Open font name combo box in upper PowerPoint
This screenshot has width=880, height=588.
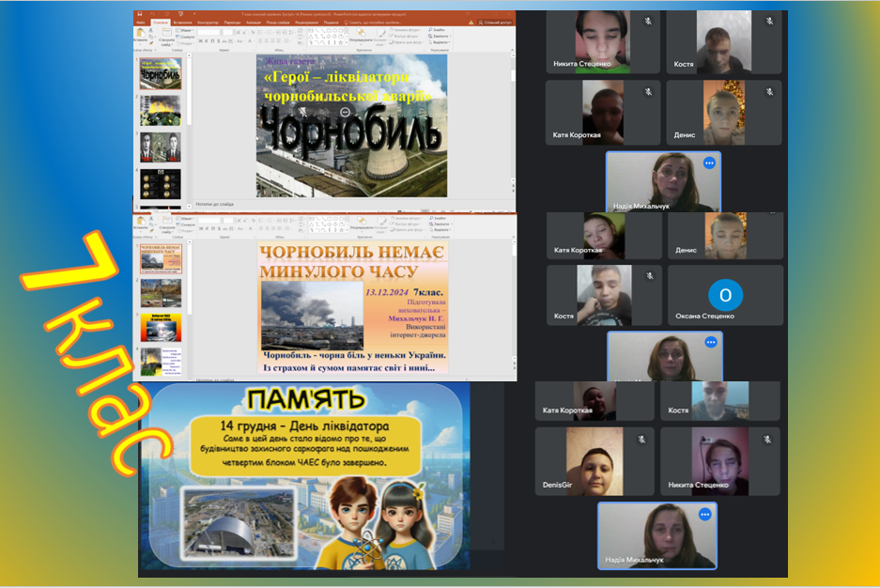(208, 32)
